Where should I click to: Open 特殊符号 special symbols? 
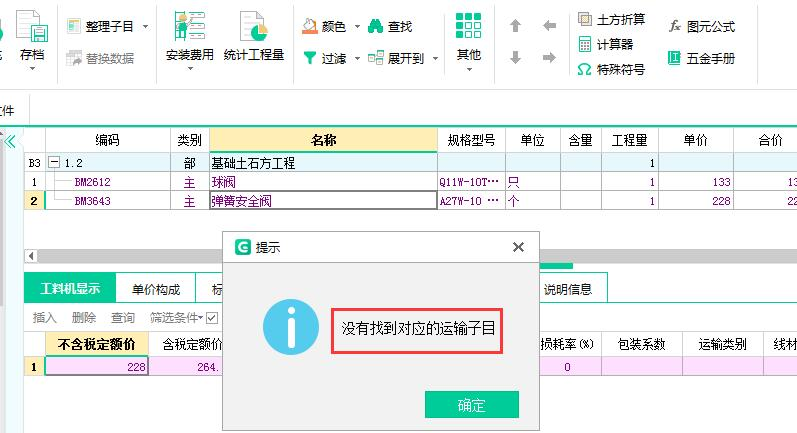tap(611, 69)
